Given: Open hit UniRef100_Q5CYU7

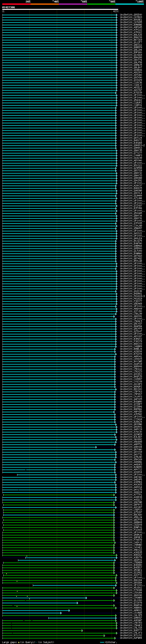Looking at the screenshot, I should [x=131, y=324].
